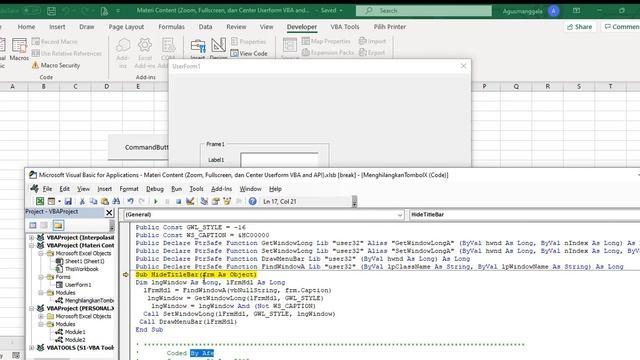This screenshot has height=360, width=640.
Task: Open Find with binoculars icon
Action: pyautogui.click(x=116, y=201)
